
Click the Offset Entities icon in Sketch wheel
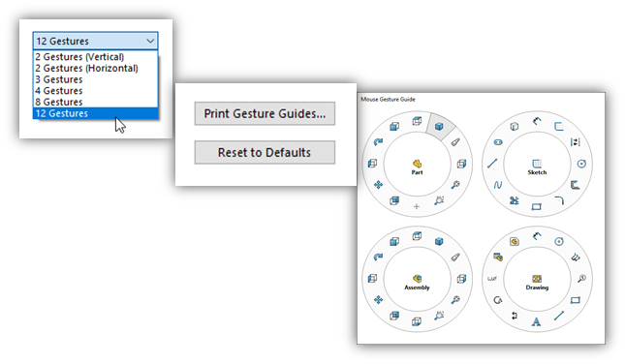tap(575, 185)
